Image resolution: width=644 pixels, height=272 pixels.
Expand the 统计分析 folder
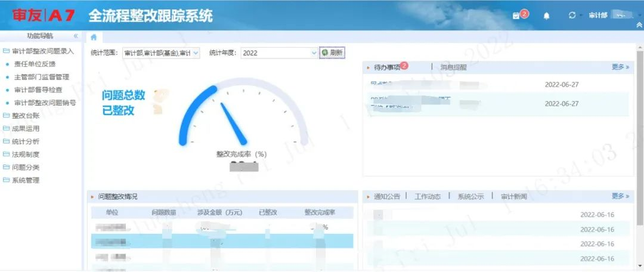pos(21,141)
